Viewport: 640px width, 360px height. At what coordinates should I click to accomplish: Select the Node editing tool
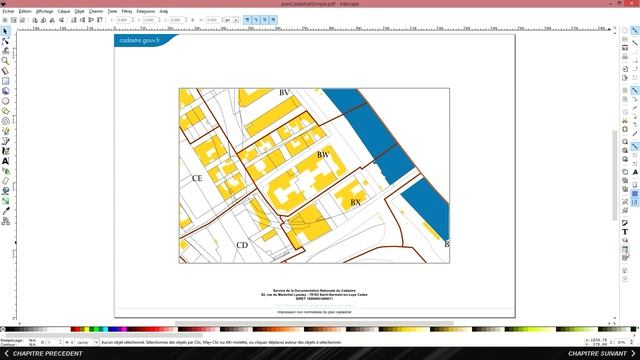pyautogui.click(x=5, y=41)
